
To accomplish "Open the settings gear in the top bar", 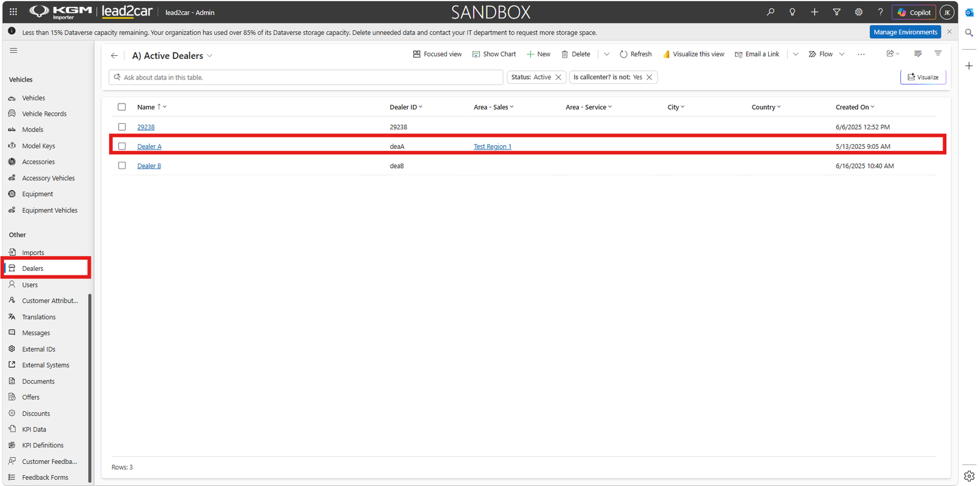I will click(859, 12).
